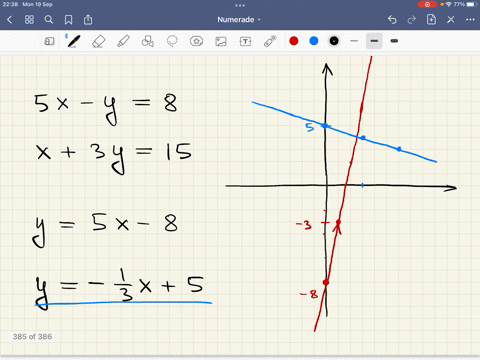The height and width of the screenshot is (360, 480).
Task: Select the thickest stroke width
Action: 394,41
